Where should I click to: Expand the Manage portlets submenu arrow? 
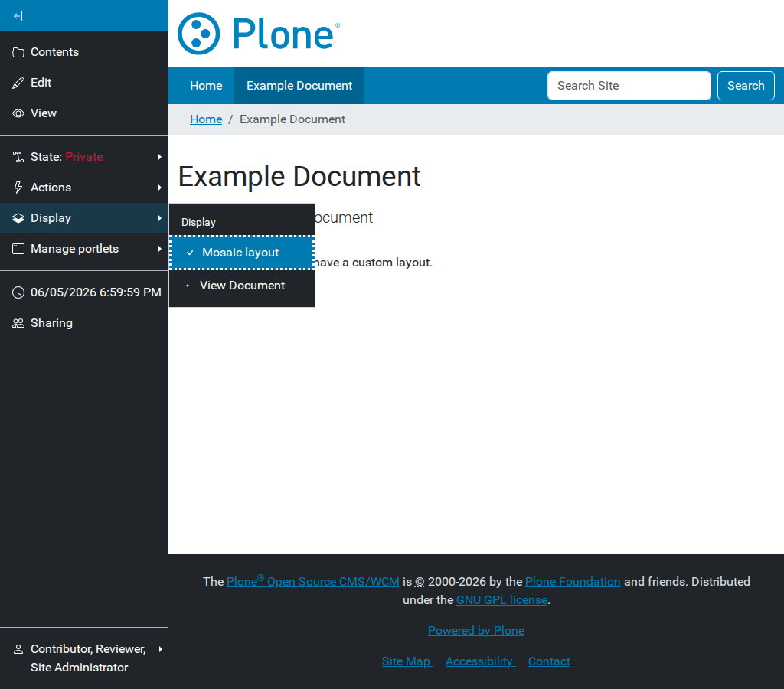(x=159, y=249)
